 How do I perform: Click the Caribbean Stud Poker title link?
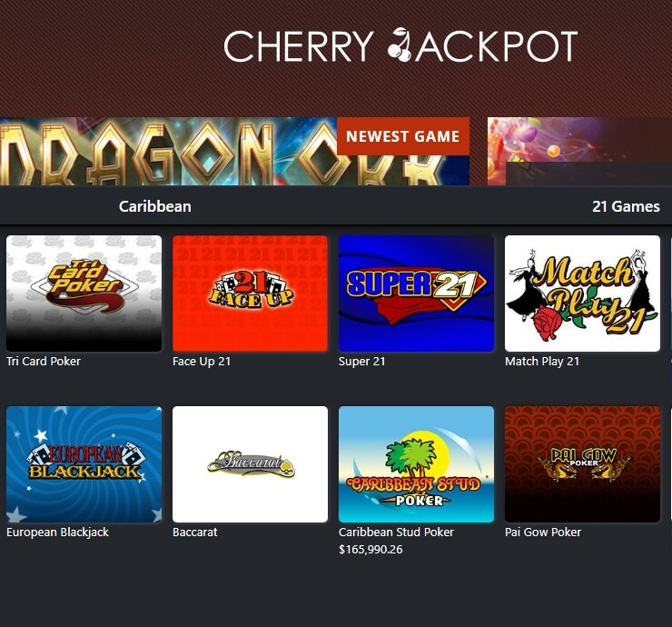point(396,532)
